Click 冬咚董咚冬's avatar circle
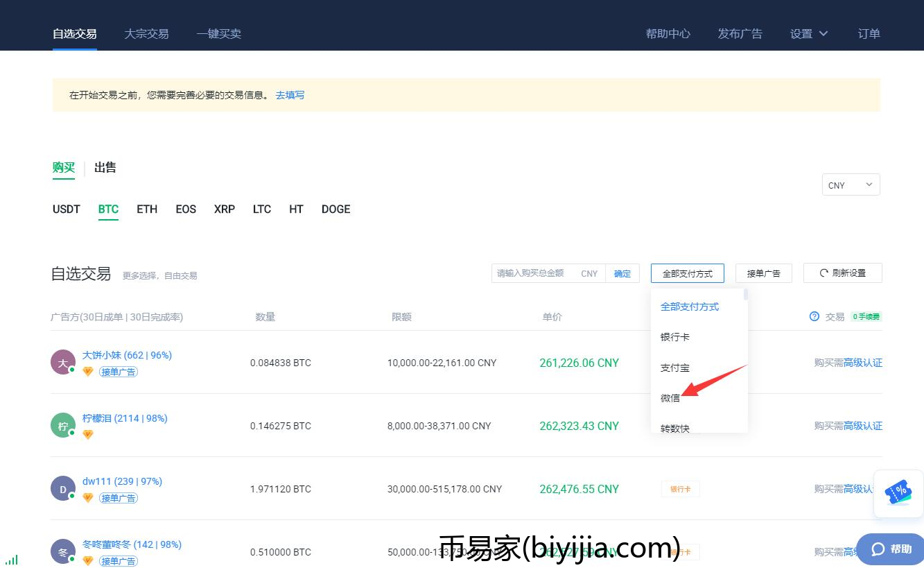 coord(63,551)
